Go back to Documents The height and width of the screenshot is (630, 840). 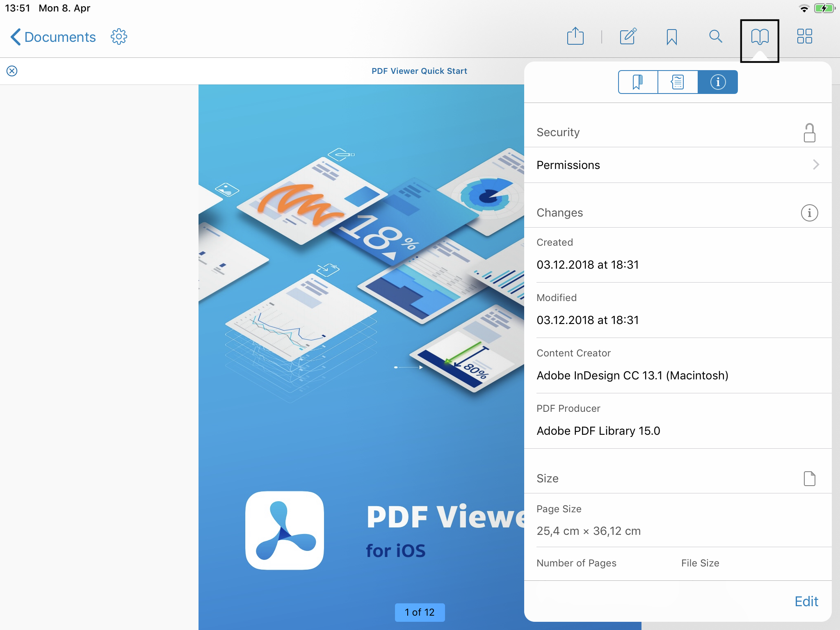tap(53, 37)
